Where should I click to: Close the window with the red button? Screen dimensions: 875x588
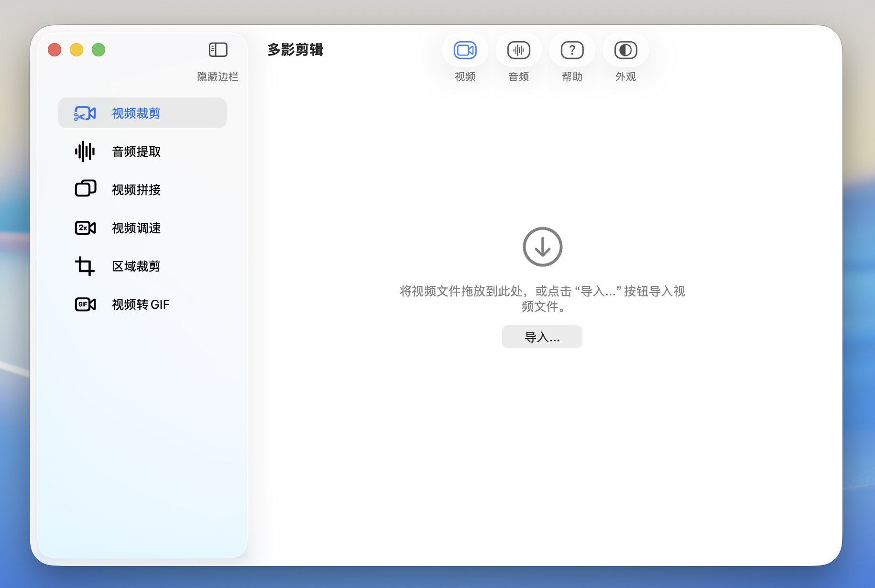(55, 50)
